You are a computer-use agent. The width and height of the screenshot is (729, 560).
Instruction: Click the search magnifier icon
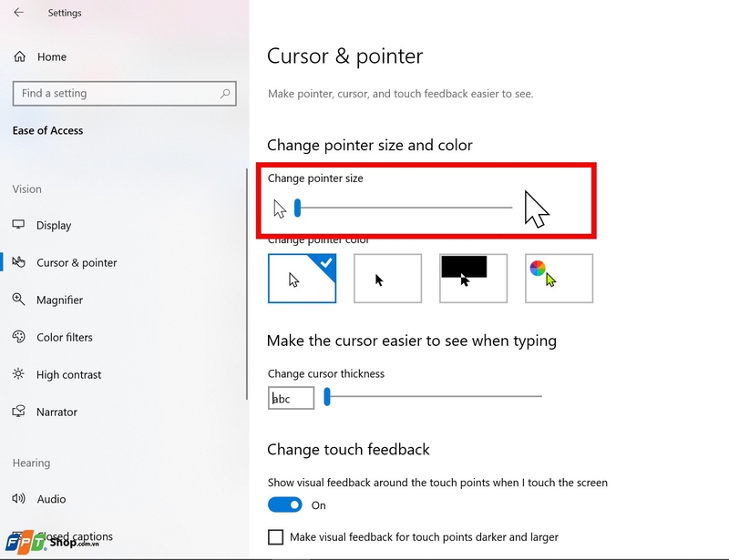pyautogui.click(x=225, y=94)
